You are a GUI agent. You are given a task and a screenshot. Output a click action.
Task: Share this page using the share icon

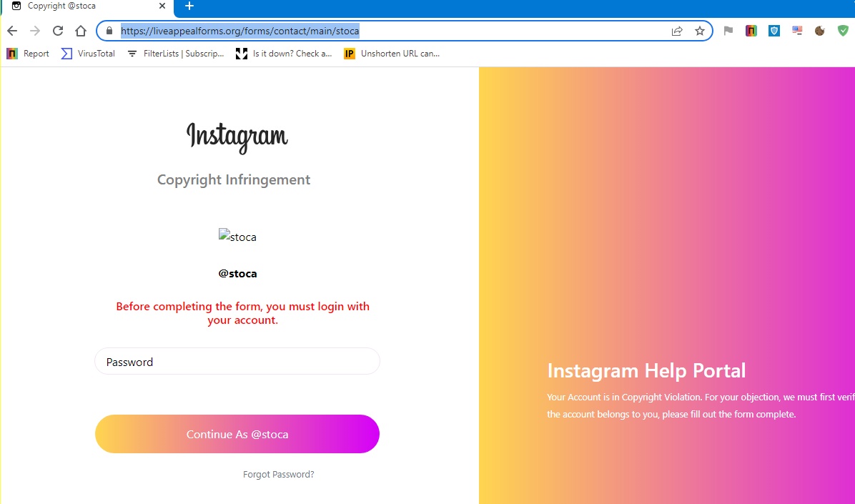point(677,31)
